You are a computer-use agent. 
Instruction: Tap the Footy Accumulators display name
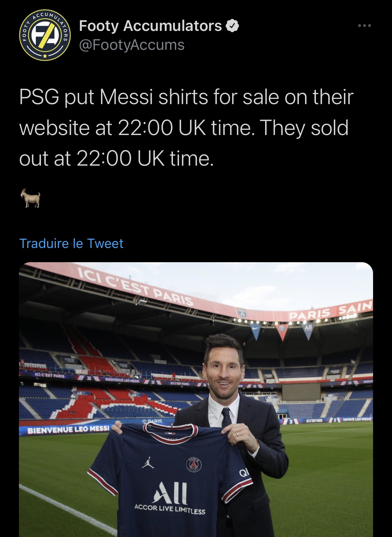coord(151,26)
